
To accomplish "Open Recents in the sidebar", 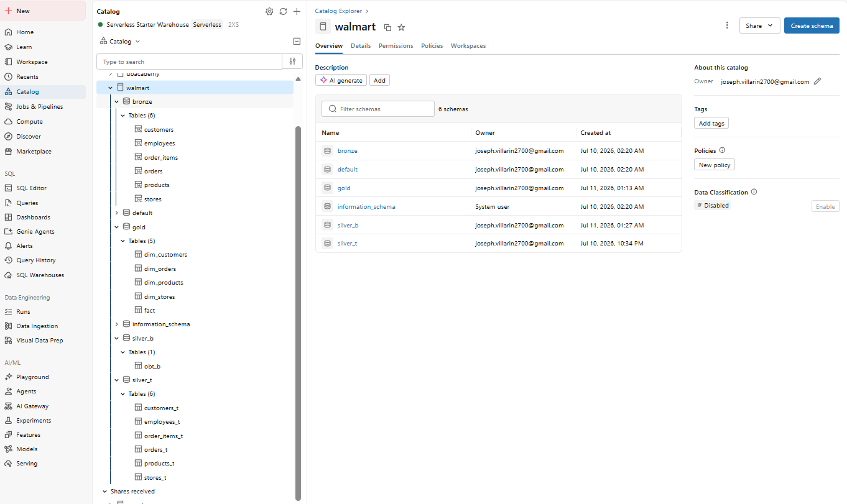I will point(27,77).
